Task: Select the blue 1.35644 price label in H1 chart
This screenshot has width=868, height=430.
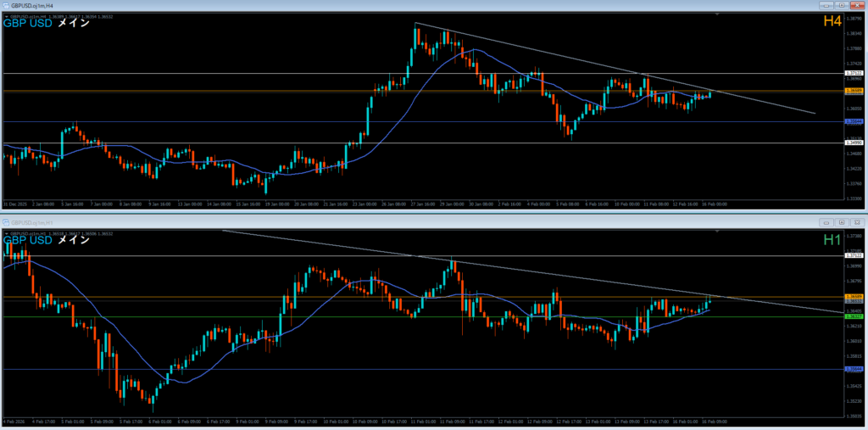Action: click(x=854, y=368)
